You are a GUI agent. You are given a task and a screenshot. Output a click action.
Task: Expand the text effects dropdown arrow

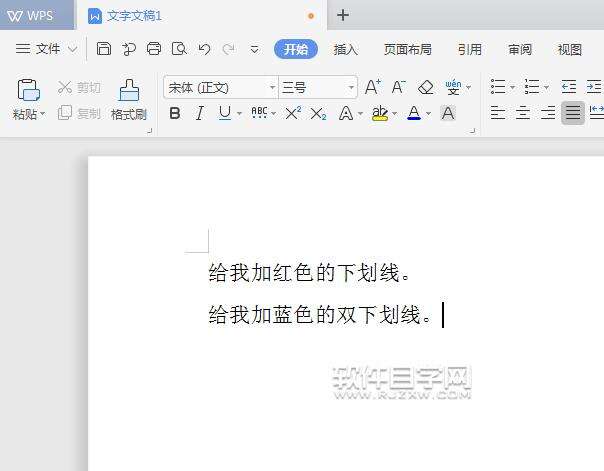[x=360, y=114]
